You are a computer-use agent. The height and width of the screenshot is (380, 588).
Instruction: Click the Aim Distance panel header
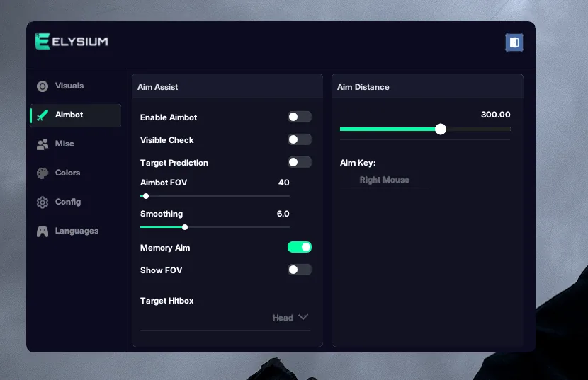(427, 86)
